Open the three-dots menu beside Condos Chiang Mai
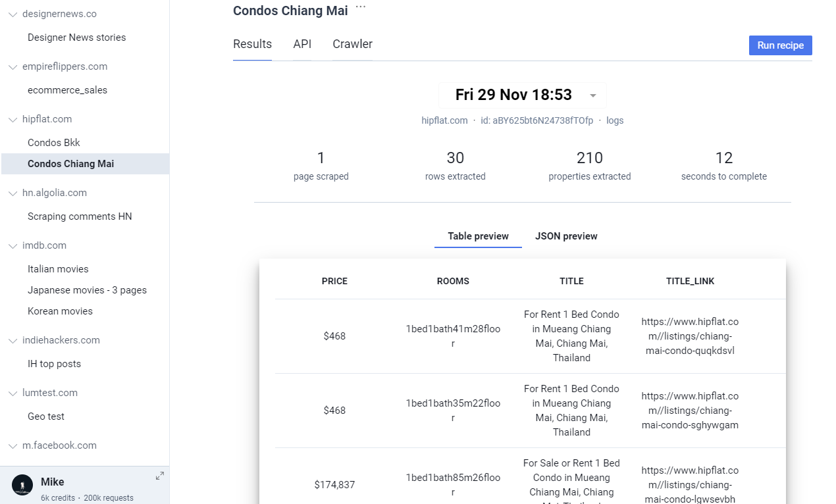Screen dimensions: 836x504 tap(360, 7)
